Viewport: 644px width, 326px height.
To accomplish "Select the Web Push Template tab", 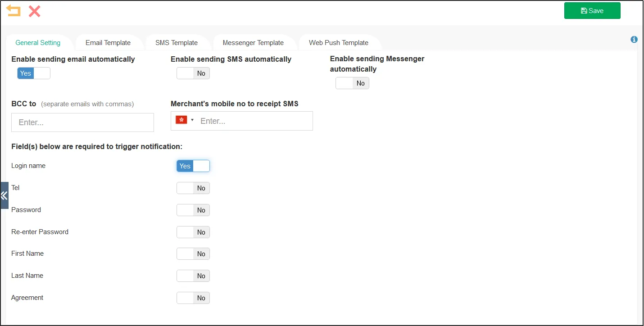I will tap(339, 43).
